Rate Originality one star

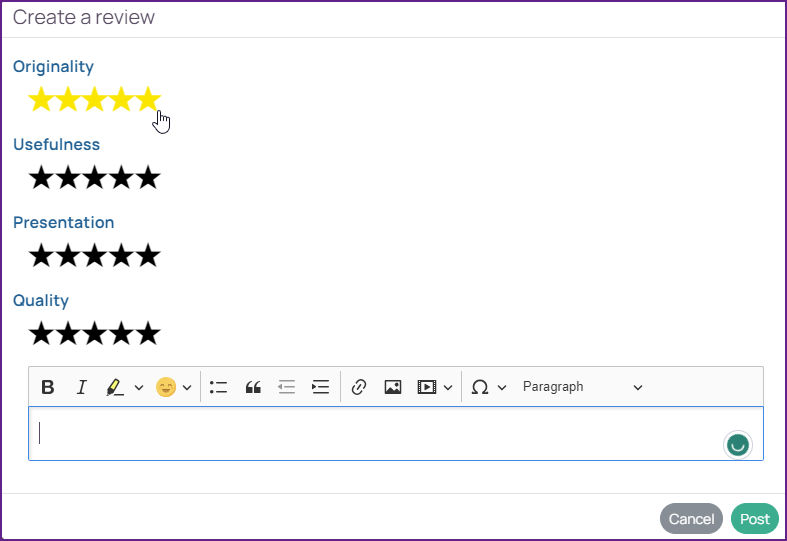(41, 99)
